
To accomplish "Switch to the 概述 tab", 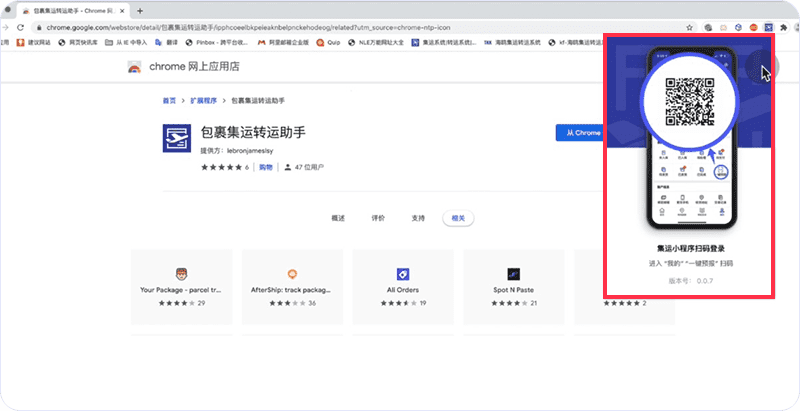I will pyautogui.click(x=338, y=217).
